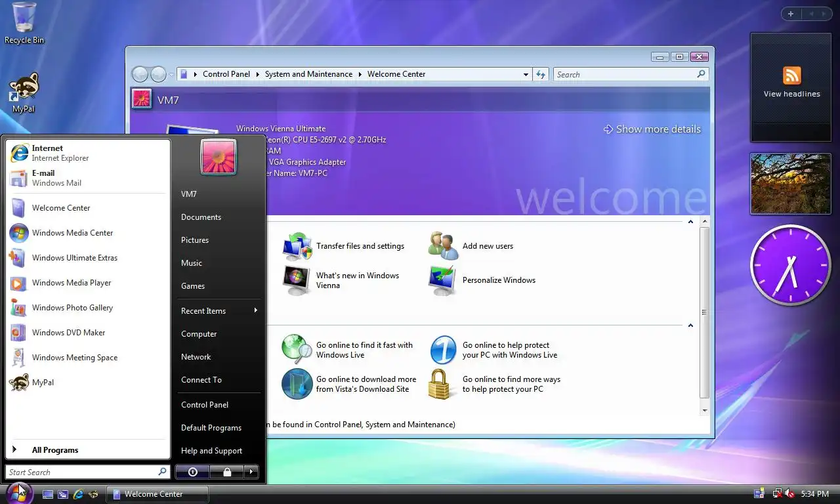
Task: Click the purple analog clock gadget
Action: (x=790, y=265)
